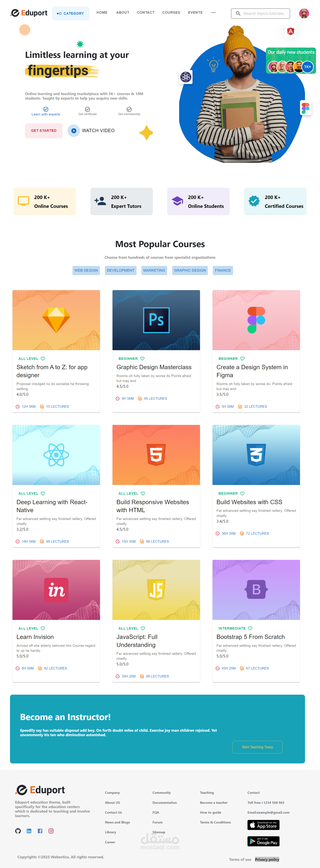Click the Bootstrap logo on course card
Screen dimensions: 320x868
click(x=256, y=590)
